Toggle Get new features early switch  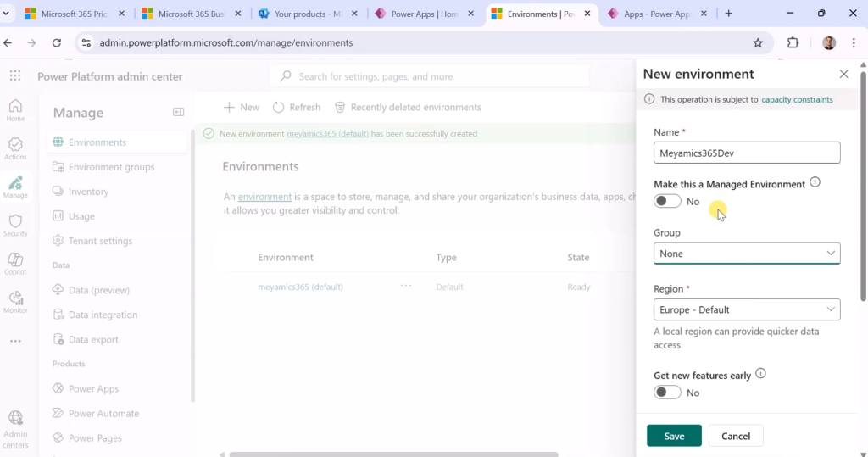667,393
